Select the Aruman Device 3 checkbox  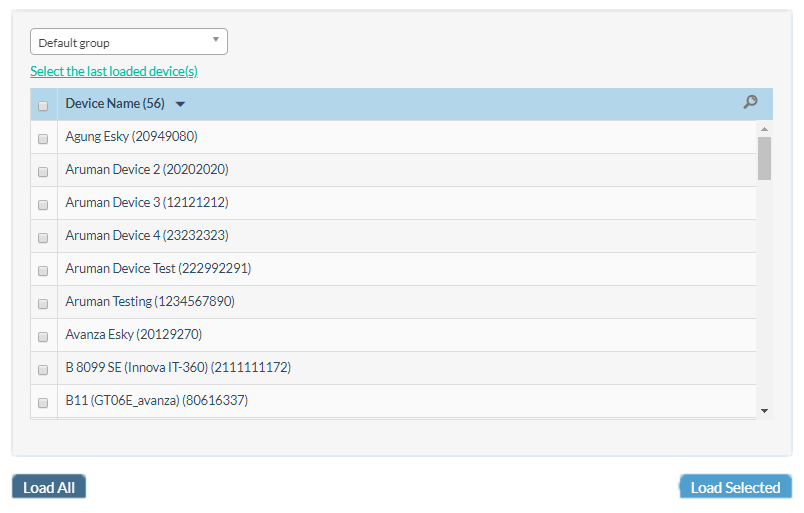[x=43, y=205]
